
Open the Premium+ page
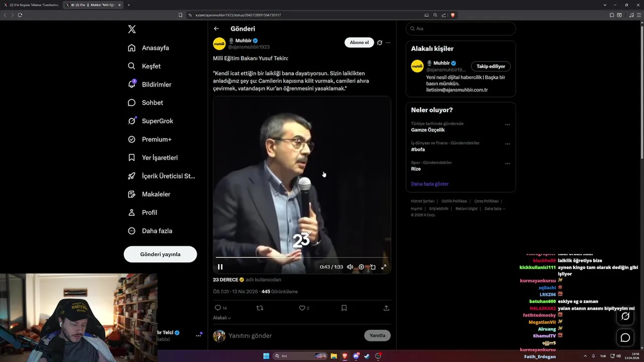click(150, 139)
